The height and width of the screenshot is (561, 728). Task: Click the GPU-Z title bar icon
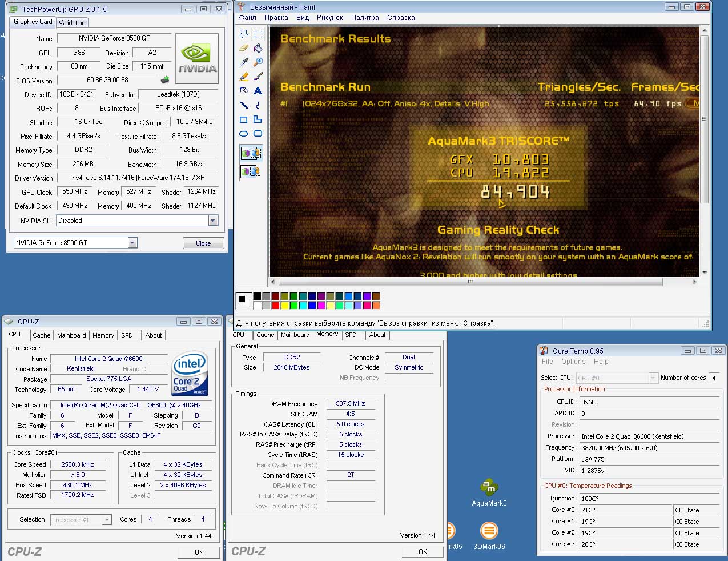pos(13,9)
